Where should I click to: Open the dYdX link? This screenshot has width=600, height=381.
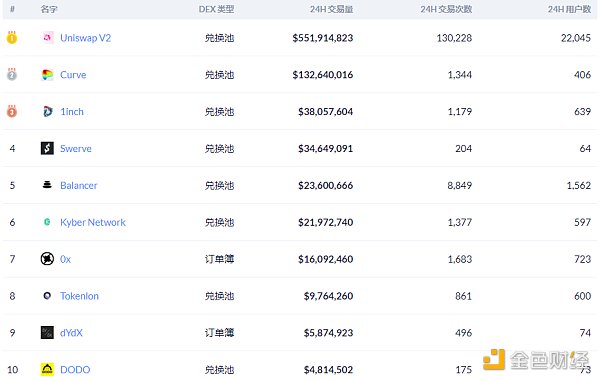click(71, 333)
